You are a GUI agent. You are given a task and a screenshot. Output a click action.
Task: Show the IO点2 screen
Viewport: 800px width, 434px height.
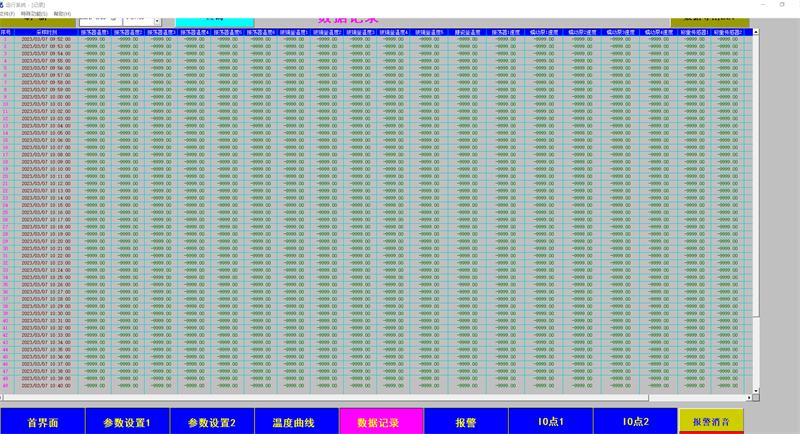[x=635, y=422]
